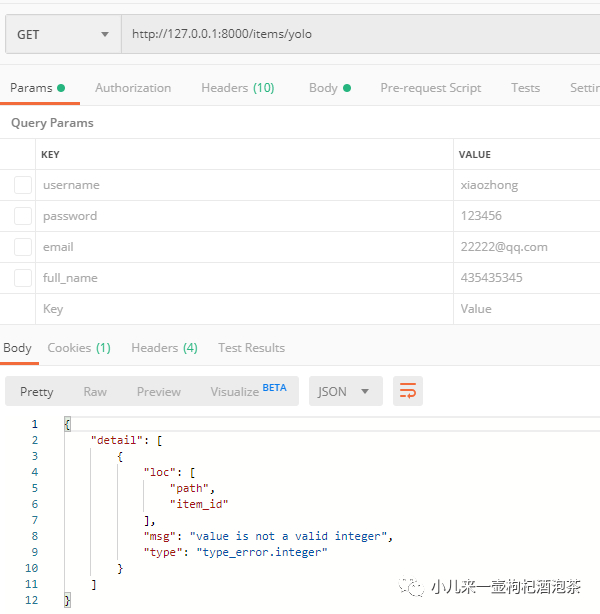600x614 pixels.
Task: View the Test Results tab
Action: 251,348
